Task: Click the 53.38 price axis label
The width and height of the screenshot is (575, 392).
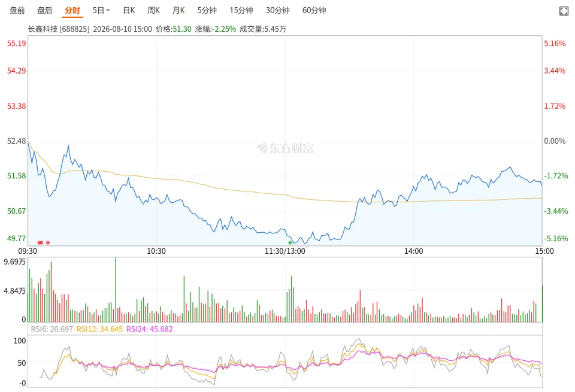Action: pos(17,107)
